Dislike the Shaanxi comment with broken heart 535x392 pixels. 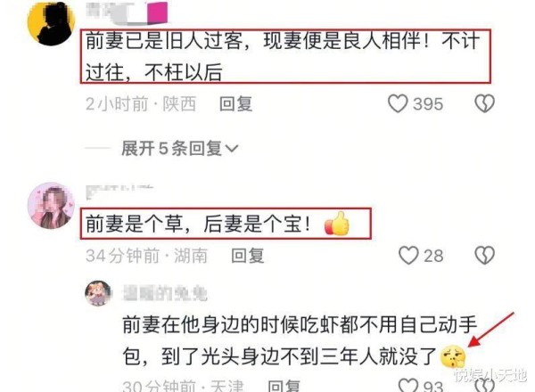(484, 103)
